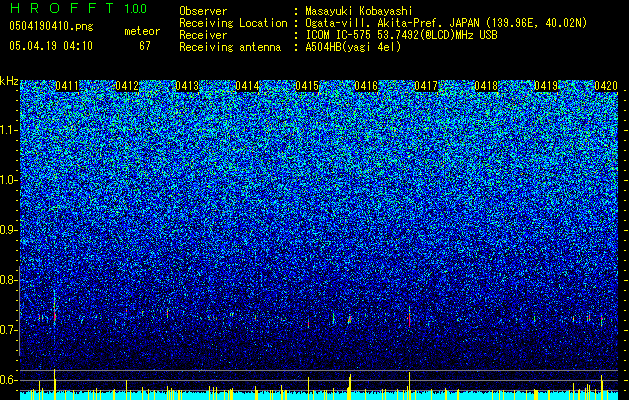Click the 0412 time marker
This screenshot has width=629, height=400.
click(x=127, y=86)
